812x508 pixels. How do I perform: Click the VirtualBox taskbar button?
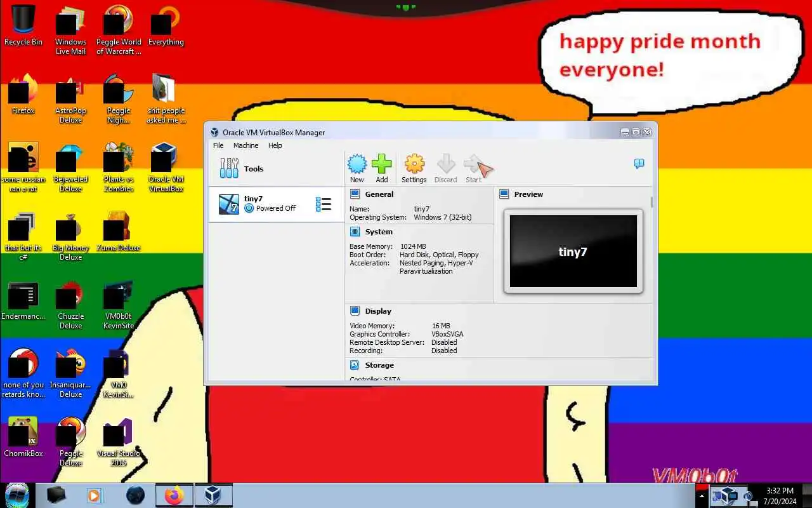(x=213, y=495)
